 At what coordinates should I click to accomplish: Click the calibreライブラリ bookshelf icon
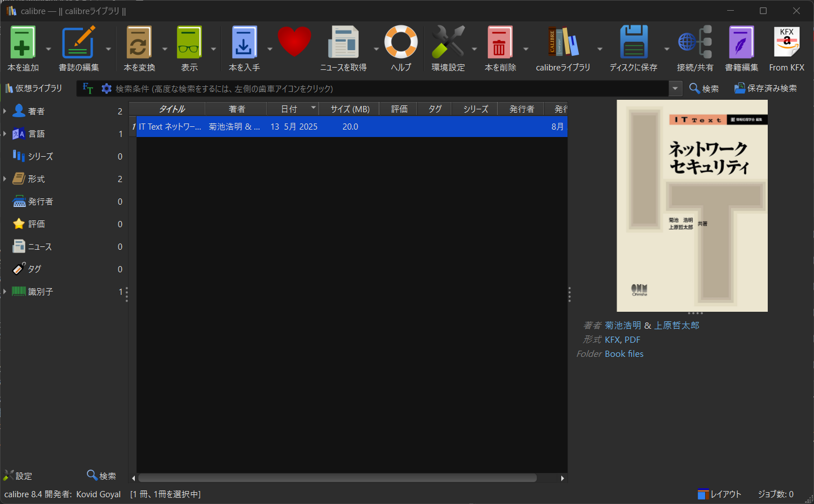click(563, 42)
